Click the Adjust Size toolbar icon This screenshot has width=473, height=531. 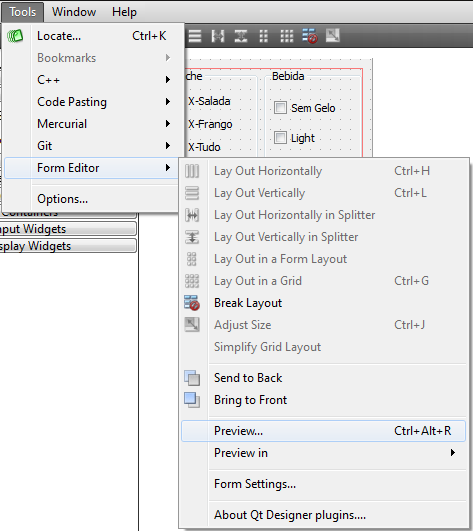click(x=332, y=35)
